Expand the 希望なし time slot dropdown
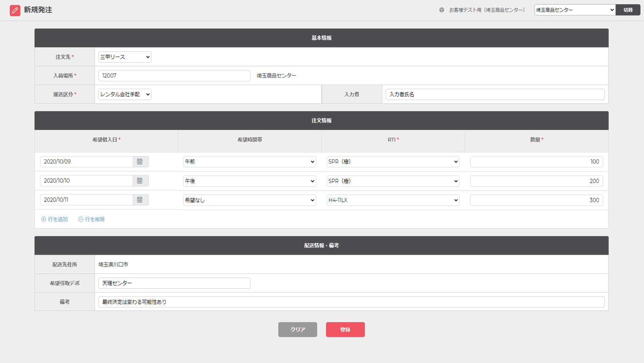Image resolution: width=644 pixels, height=363 pixels. pyautogui.click(x=249, y=200)
